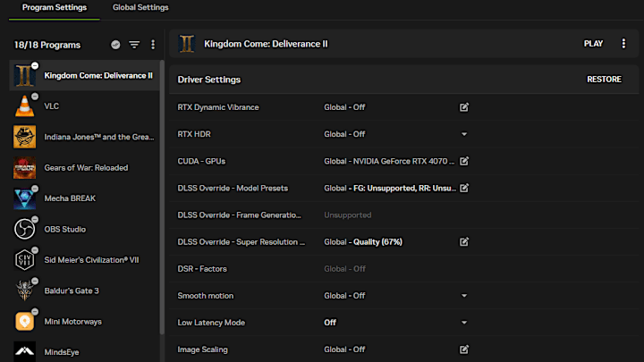Edit DLSS Override Model Presets
Viewport: 644px width, 362px height.
pyautogui.click(x=463, y=188)
